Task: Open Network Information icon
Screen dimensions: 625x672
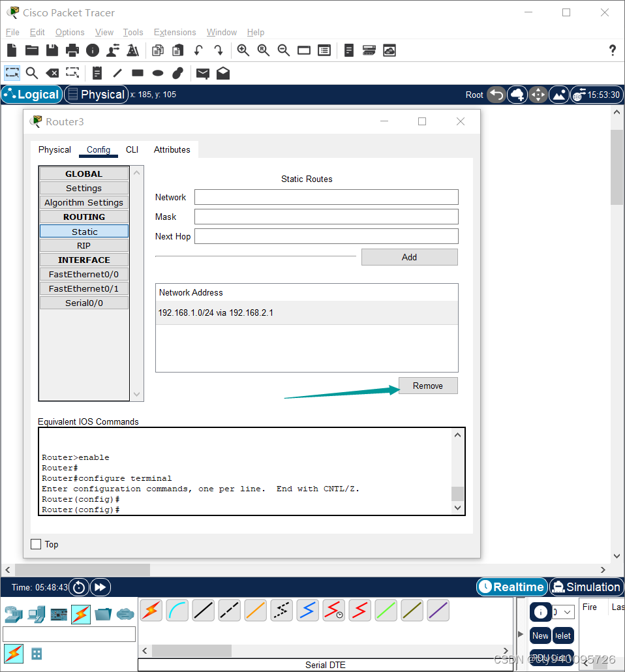Action: [93, 51]
